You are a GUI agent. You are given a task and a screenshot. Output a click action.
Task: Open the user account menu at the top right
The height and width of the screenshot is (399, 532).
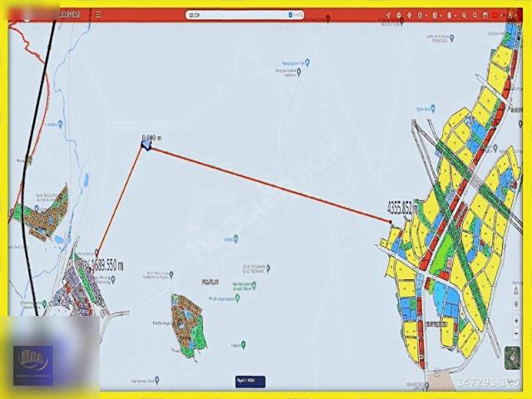coord(510,15)
